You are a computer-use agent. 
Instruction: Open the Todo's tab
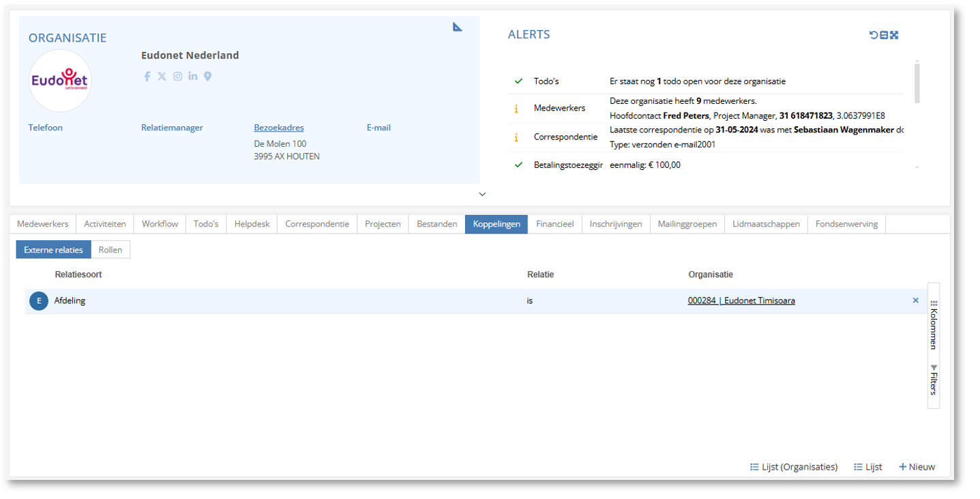[x=206, y=224]
